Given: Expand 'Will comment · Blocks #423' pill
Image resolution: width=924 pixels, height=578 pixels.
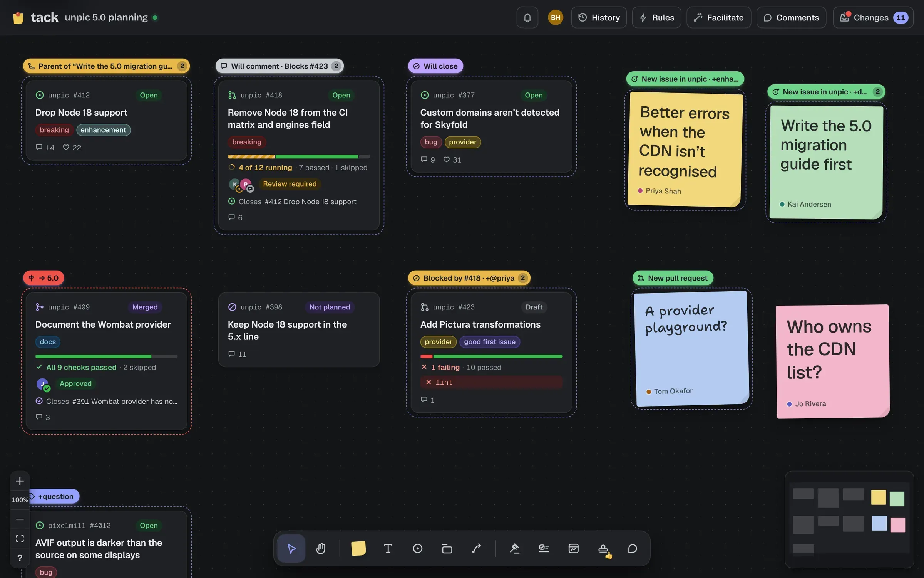Looking at the screenshot, I should click(280, 66).
